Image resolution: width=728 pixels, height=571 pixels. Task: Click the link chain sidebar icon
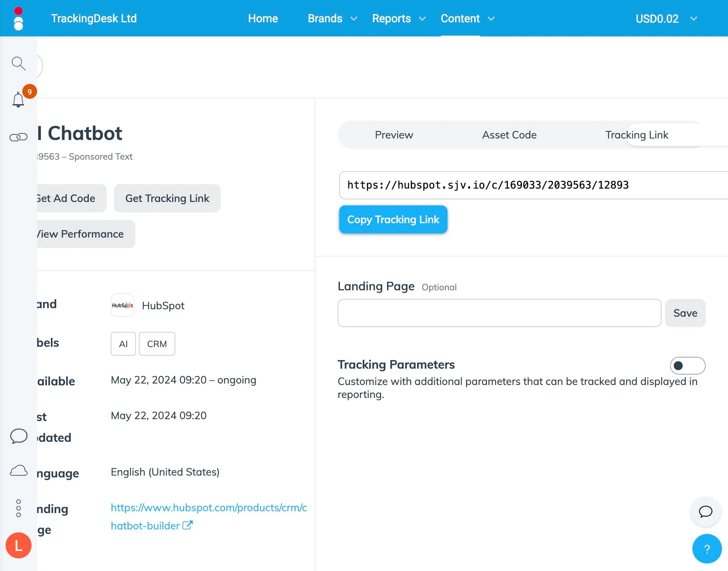point(19,137)
